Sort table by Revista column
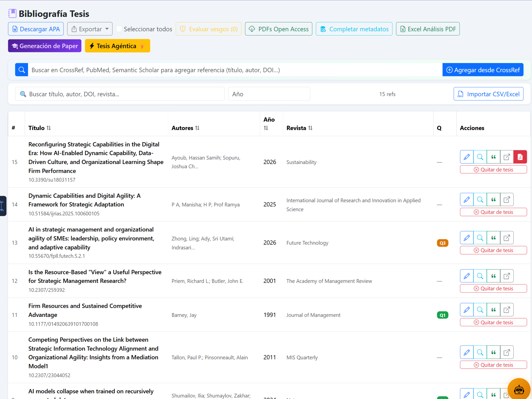This screenshot has width=532, height=399. [310, 128]
